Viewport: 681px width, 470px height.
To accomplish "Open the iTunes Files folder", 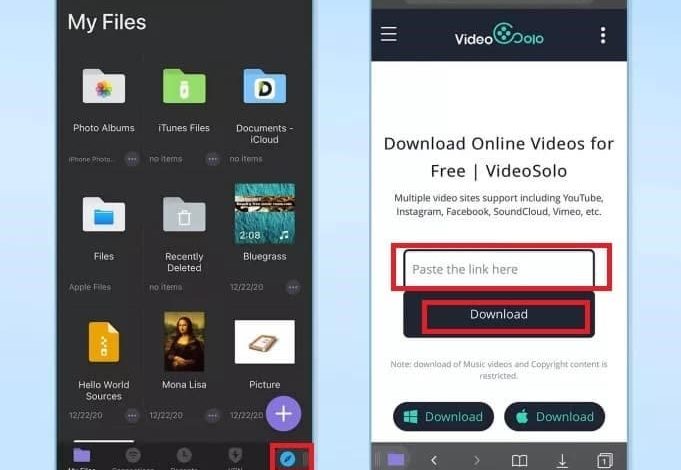I will [x=184, y=86].
